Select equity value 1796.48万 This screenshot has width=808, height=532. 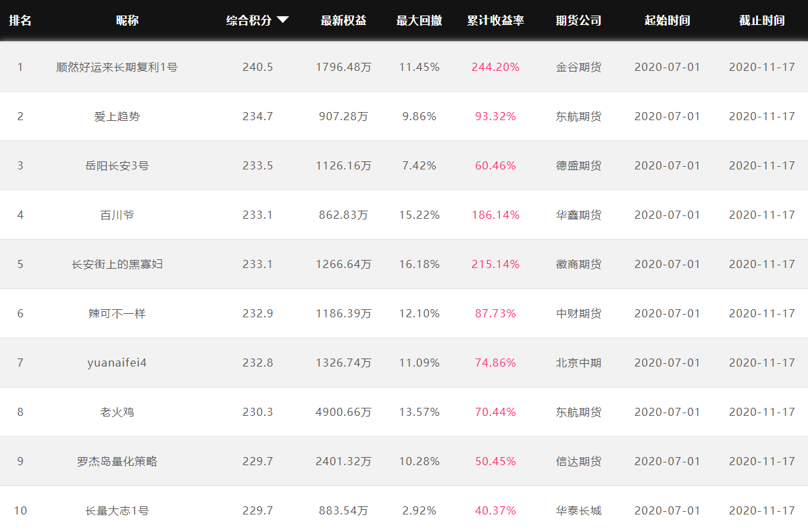coord(343,67)
